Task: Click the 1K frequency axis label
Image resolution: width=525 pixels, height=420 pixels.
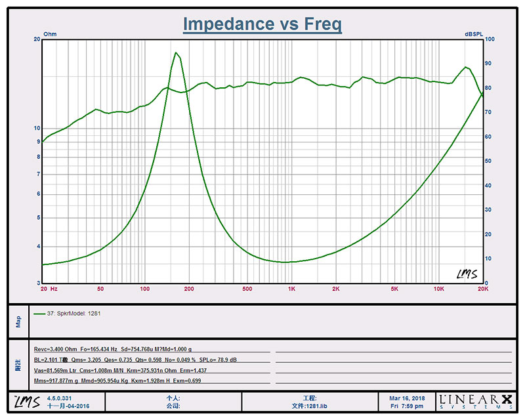Action: 291,289
